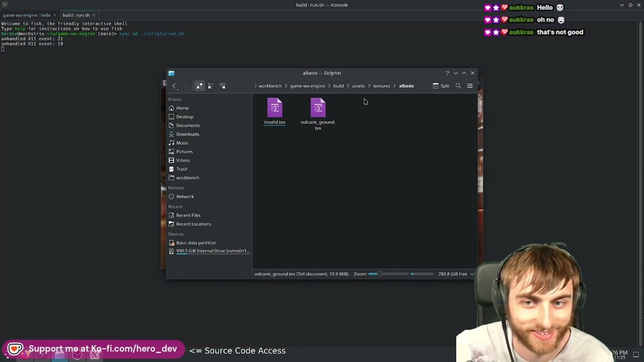This screenshot has width=644, height=362.
Task: Navigate to workbench in breadcrumb
Action: pos(270,86)
